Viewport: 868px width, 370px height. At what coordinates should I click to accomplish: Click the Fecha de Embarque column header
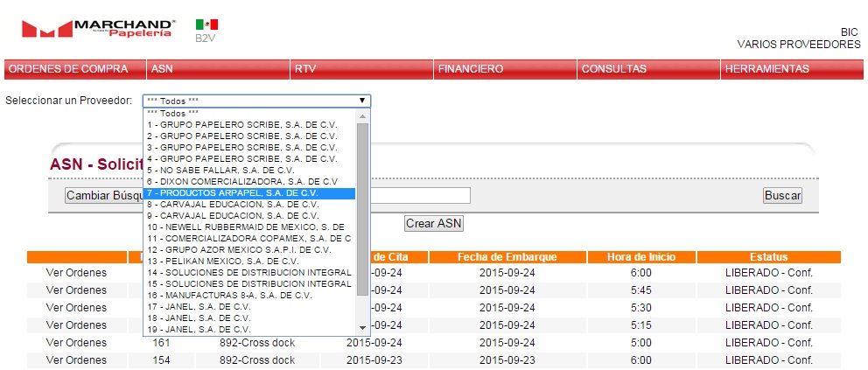(x=507, y=257)
